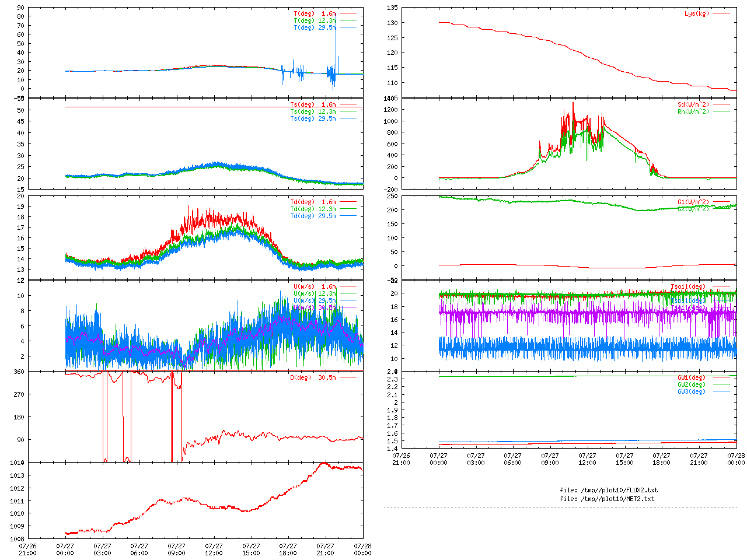The image size is (747, 560).
Task: Select the Ts(deg) 12.3m legend label
Action: click(313, 111)
